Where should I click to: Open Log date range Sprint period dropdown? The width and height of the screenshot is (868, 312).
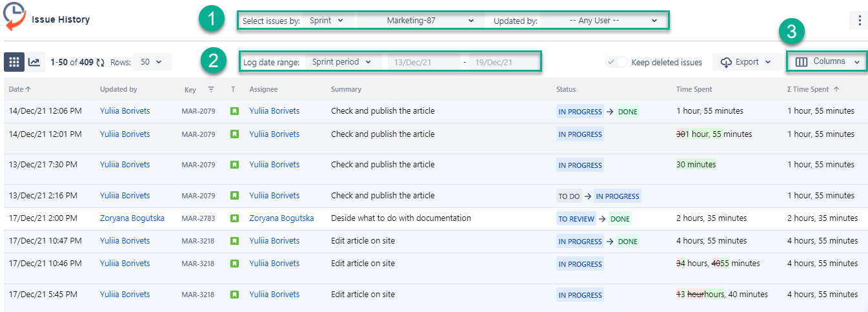(x=342, y=62)
